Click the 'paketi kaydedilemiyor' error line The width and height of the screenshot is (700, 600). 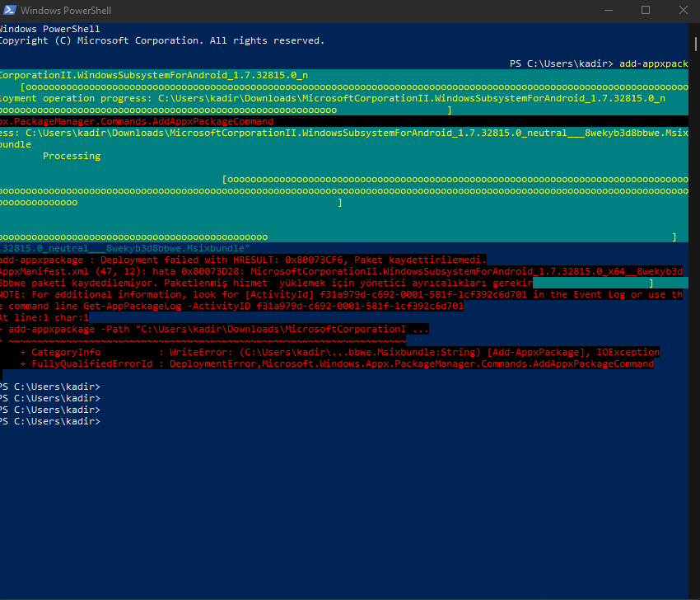tap(267, 283)
